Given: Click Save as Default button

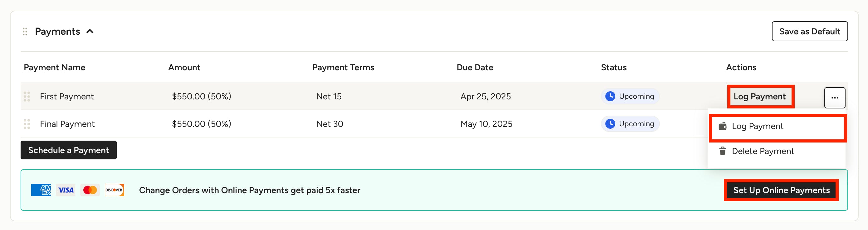Looking at the screenshot, I should click(x=809, y=31).
